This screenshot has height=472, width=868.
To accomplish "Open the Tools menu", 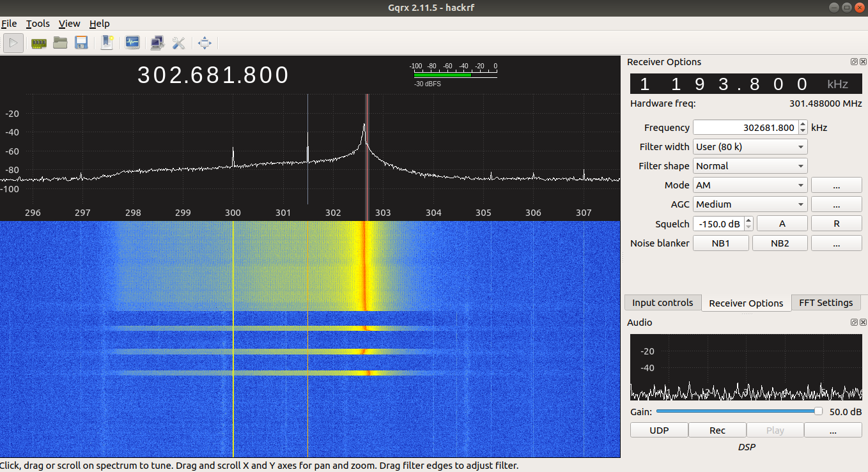I will point(38,24).
